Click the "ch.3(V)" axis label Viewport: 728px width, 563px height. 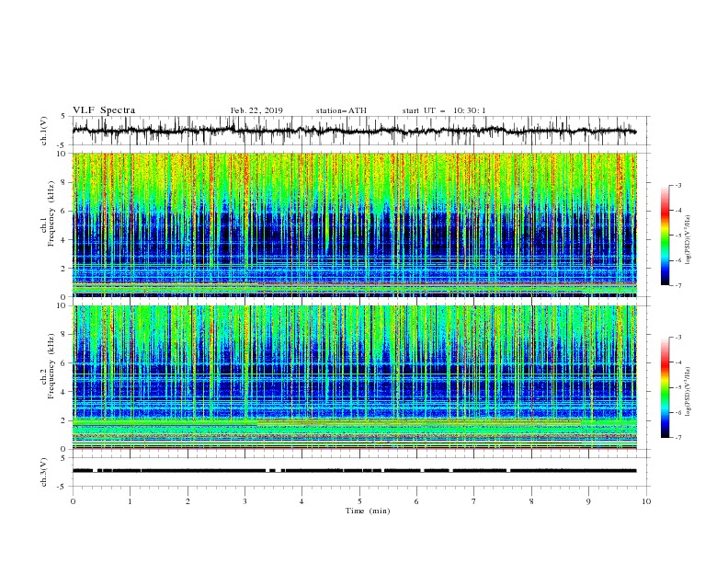[44, 472]
